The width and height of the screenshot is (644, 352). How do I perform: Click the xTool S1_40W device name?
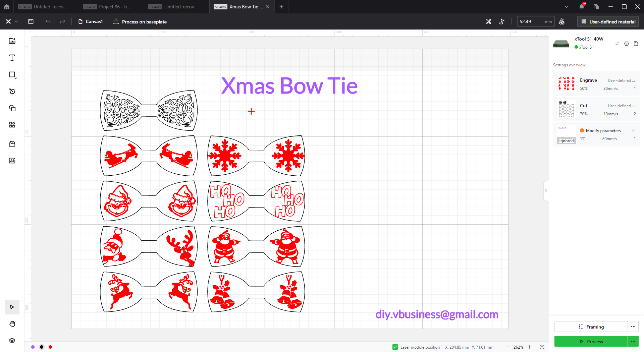tap(589, 39)
